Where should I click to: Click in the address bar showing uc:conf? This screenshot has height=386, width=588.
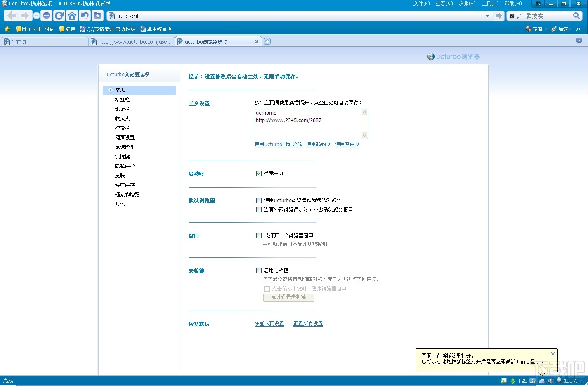[300, 16]
